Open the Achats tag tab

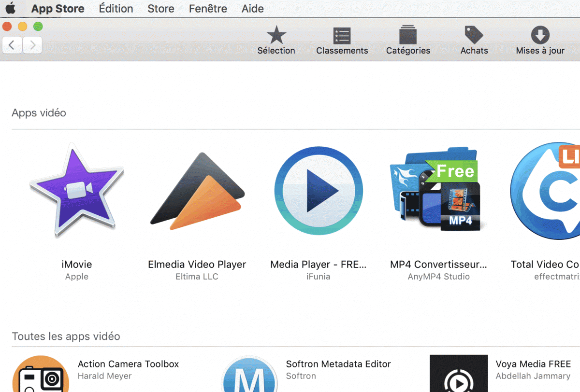[x=474, y=41]
